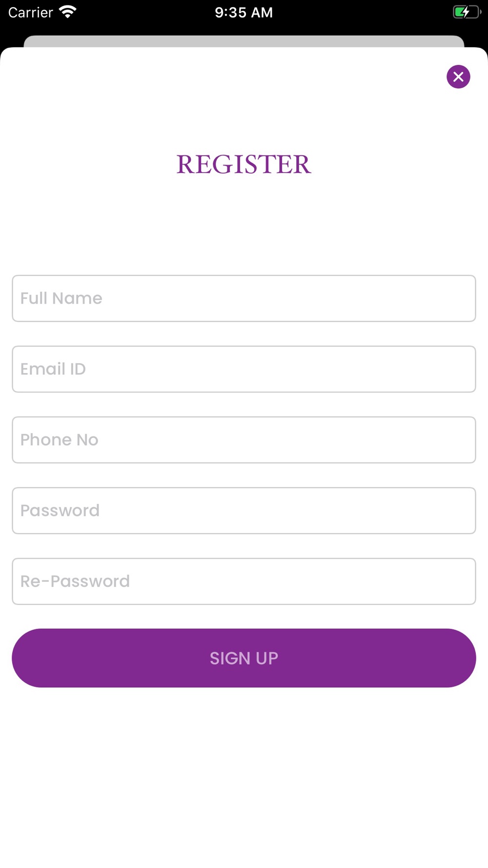The height and width of the screenshot is (868, 488).
Task: Tap the 9:35 AM clock
Action: (244, 12)
